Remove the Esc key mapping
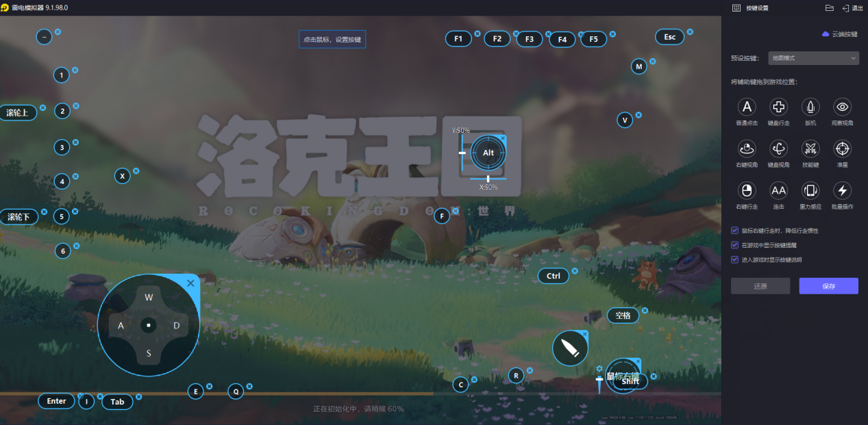The image size is (868, 425). 690,31
